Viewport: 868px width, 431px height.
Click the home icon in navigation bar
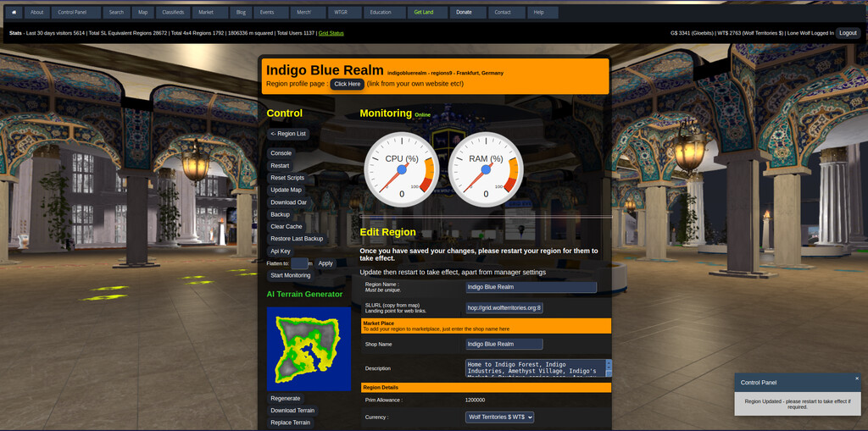pos(14,13)
